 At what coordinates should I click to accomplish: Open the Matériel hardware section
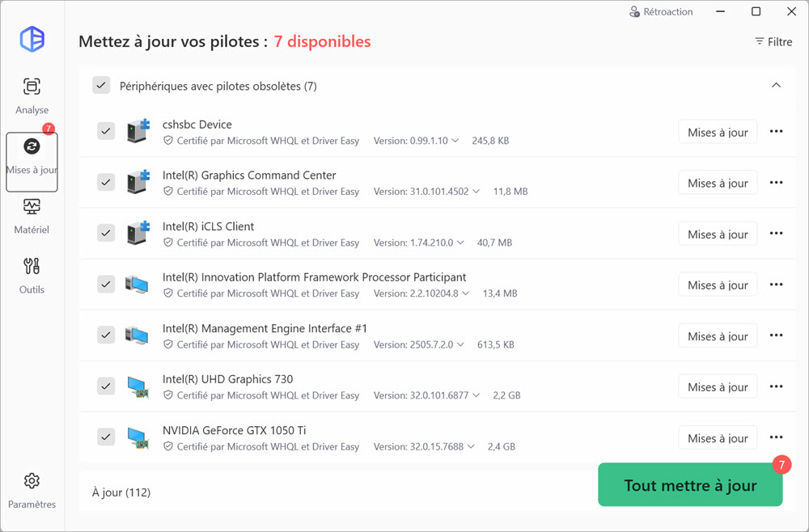click(x=32, y=217)
